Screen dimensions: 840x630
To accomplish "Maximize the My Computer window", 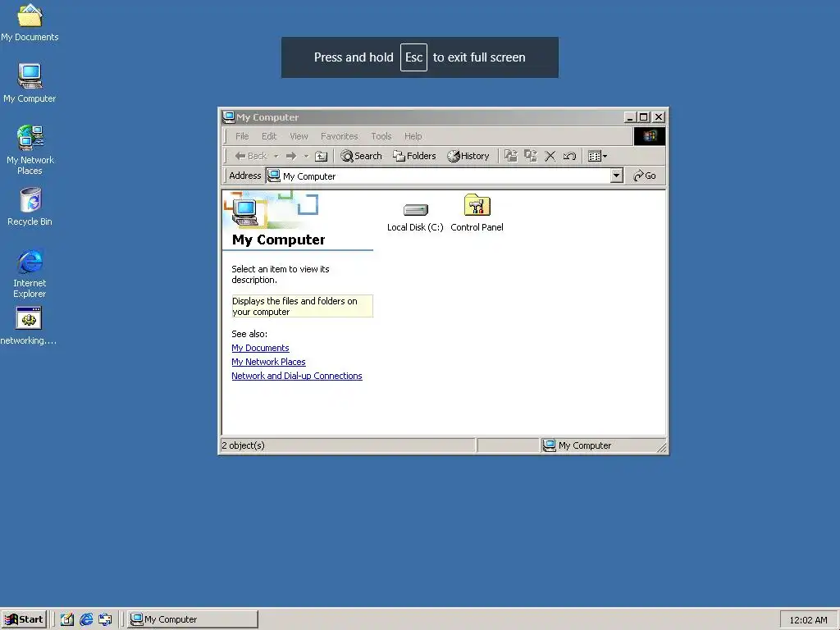I will click(644, 116).
